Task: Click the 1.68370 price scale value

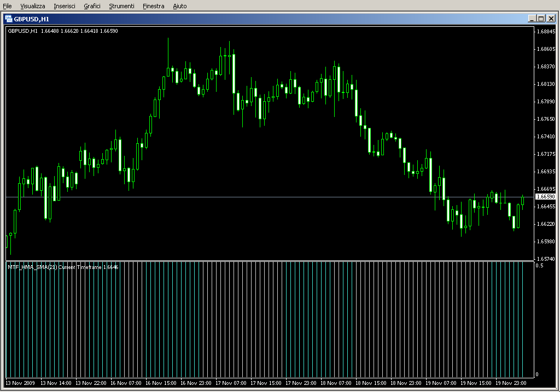Action: (x=546, y=66)
